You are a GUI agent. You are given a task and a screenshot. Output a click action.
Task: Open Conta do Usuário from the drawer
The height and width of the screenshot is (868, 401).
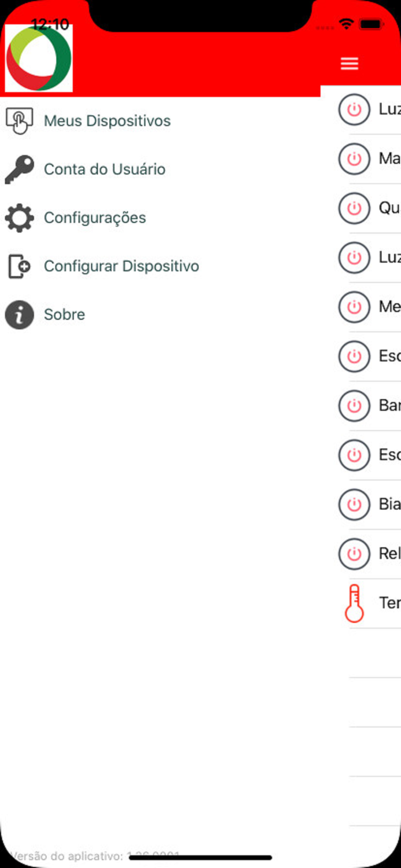click(x=105, y=169)
